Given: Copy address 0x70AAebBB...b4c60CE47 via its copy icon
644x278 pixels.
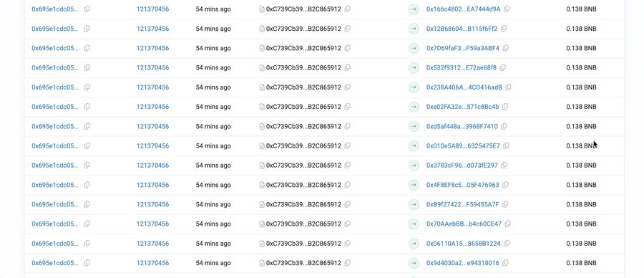Looking at the screenshot, I should click(508, 224).
